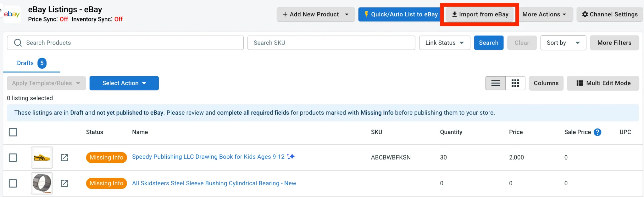The height and width of the screenshot is (197, 644).
Task: Click the UPC column header
Action: pos(625,132)
